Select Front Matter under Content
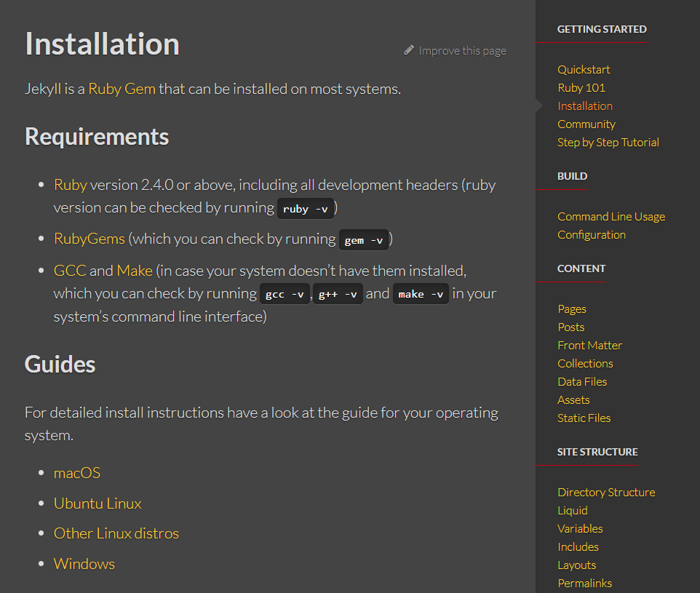Viewport: 700px width, 593px height. click(589, 345)
